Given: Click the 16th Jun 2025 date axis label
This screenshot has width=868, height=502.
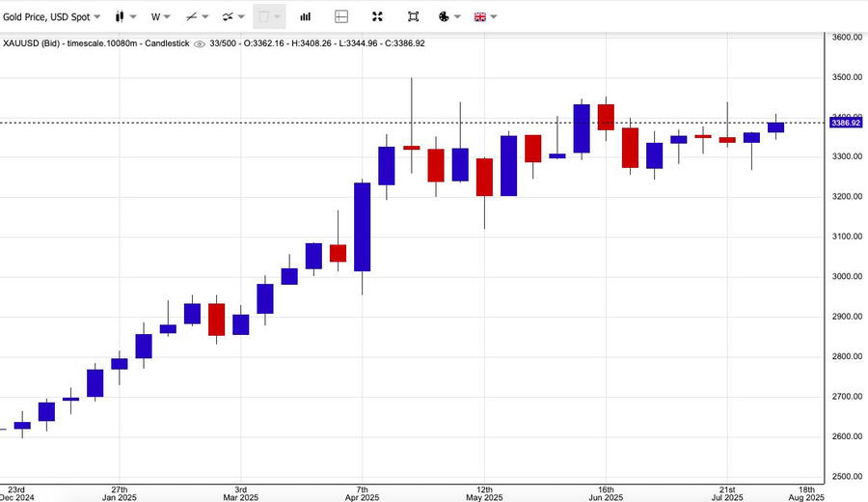Looking at the screenshot, I should click(x=605, y=488).
